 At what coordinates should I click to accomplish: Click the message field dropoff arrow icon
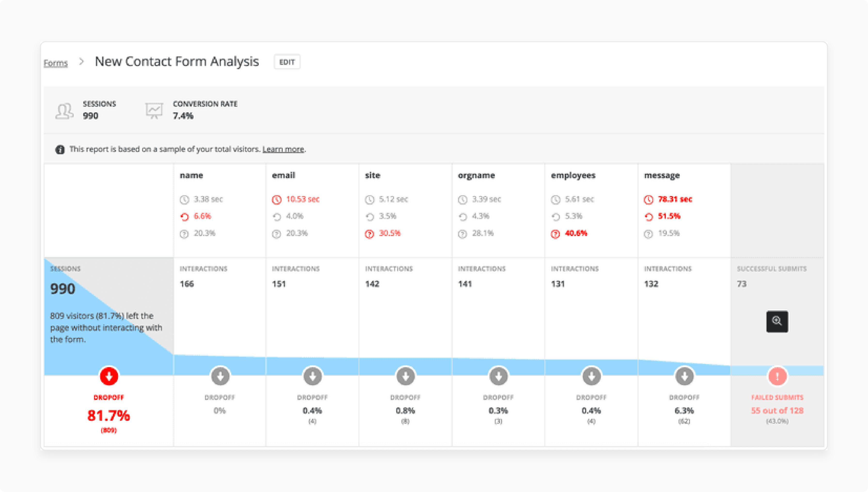684,376
